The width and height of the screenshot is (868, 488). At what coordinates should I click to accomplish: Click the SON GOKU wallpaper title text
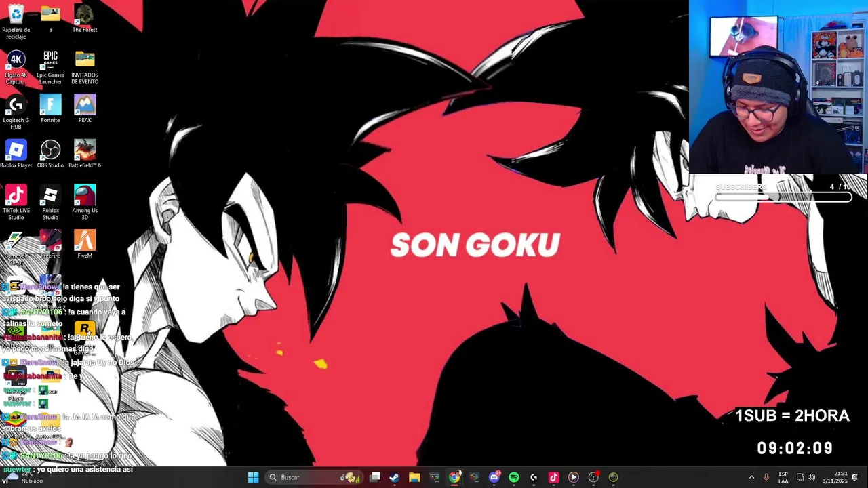475,245
